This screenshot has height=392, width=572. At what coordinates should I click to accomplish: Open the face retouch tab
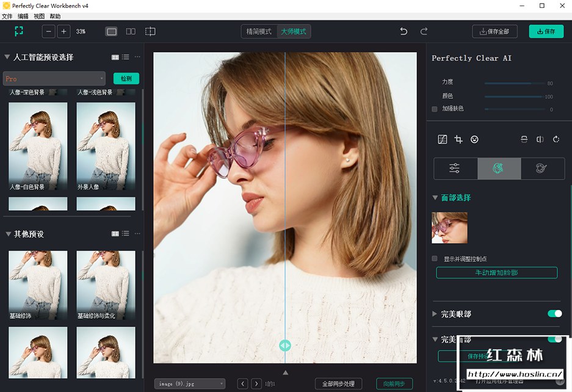tap(499, 169)
